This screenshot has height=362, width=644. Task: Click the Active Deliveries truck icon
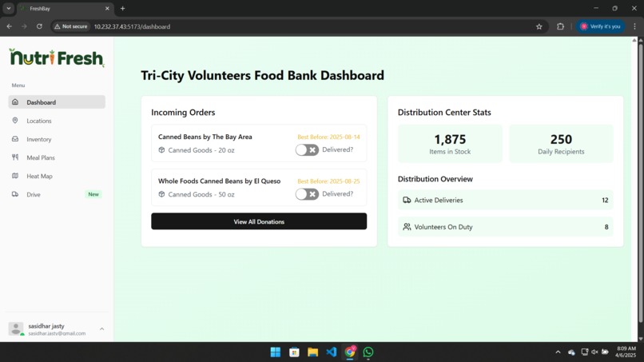(407, 200)
